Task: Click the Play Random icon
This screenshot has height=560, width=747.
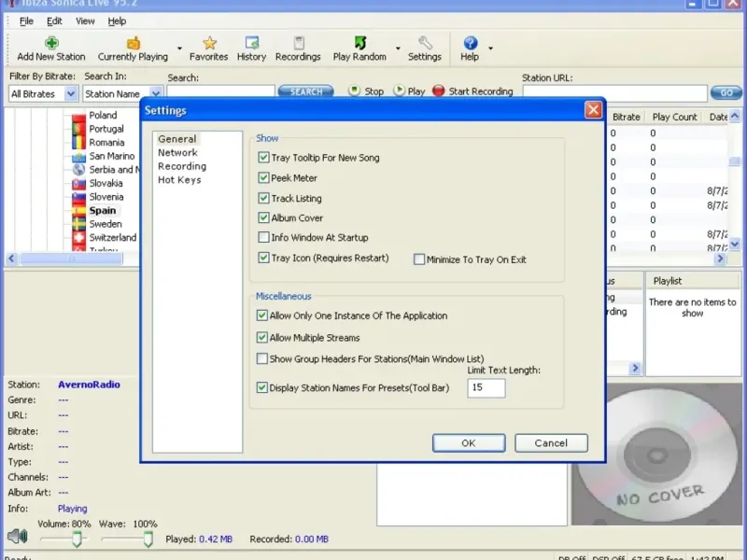Action: pos(359,43)
